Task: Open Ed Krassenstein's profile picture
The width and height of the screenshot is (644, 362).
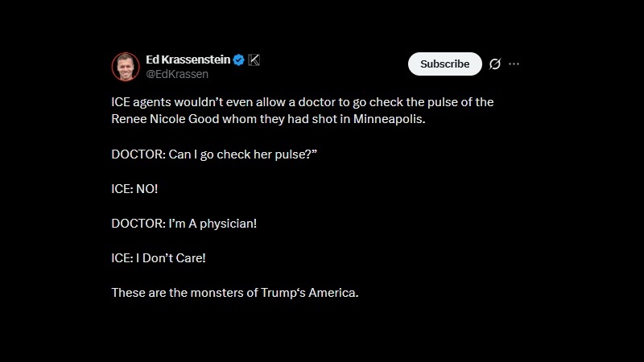Action: (x=126, y=67)
